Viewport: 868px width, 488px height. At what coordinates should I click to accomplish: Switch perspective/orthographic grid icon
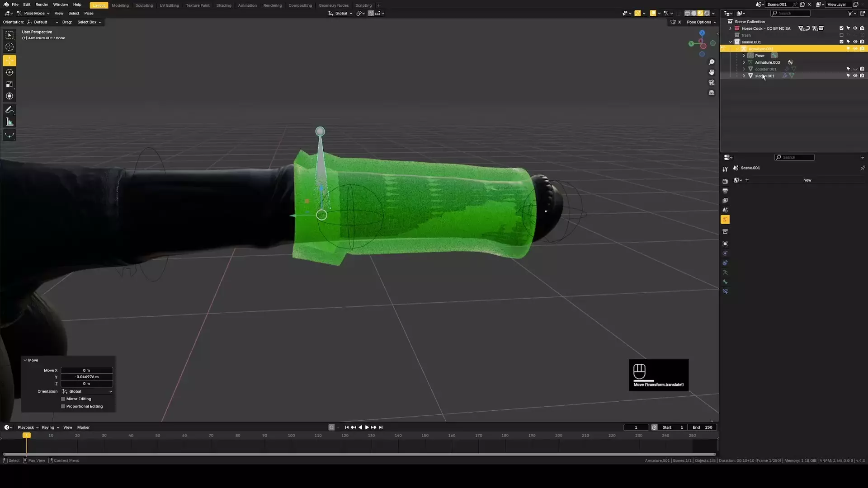[x=712, y=93]
